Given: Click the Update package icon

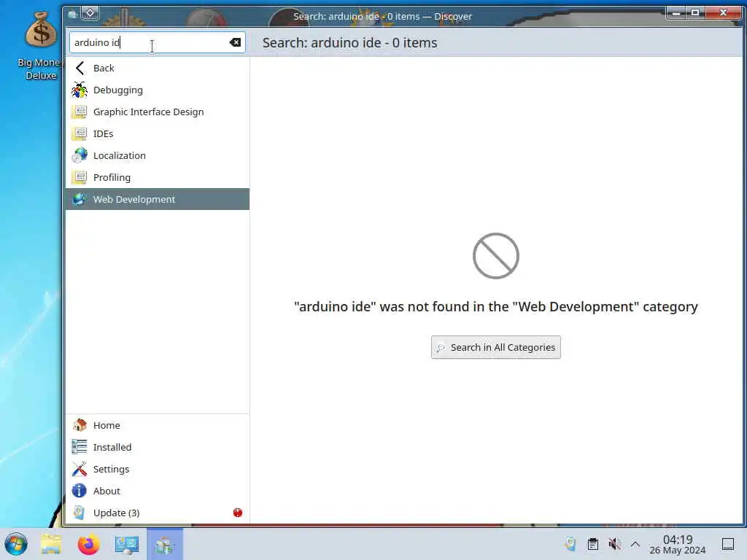Looking at the screenshot, I should 80,513.
